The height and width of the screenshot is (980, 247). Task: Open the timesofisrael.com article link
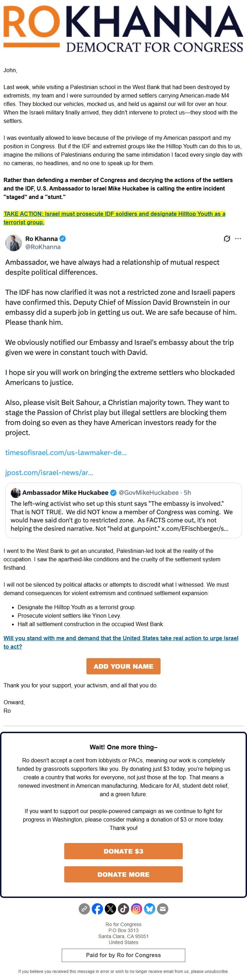pos(66,453)
